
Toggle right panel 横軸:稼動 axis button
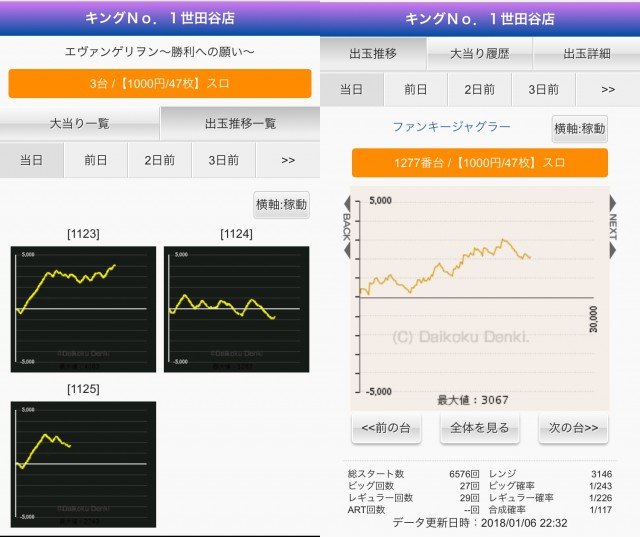(579, 128)
